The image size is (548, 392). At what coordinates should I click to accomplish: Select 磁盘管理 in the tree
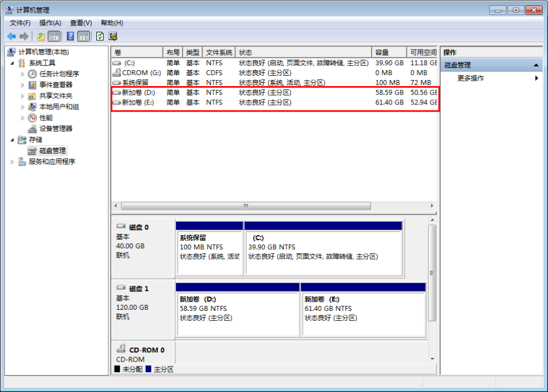pyautogui.click(x=52, y=151)
